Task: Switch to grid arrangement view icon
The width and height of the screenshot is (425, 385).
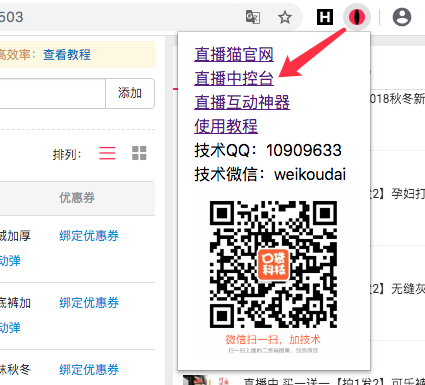Action: click(x=139, y=153)
